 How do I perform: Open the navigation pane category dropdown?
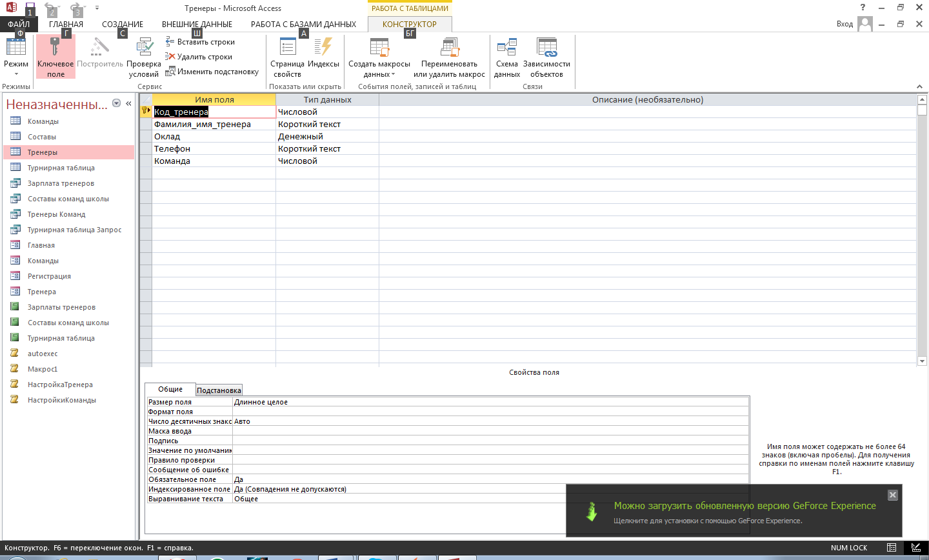point(117,103)
